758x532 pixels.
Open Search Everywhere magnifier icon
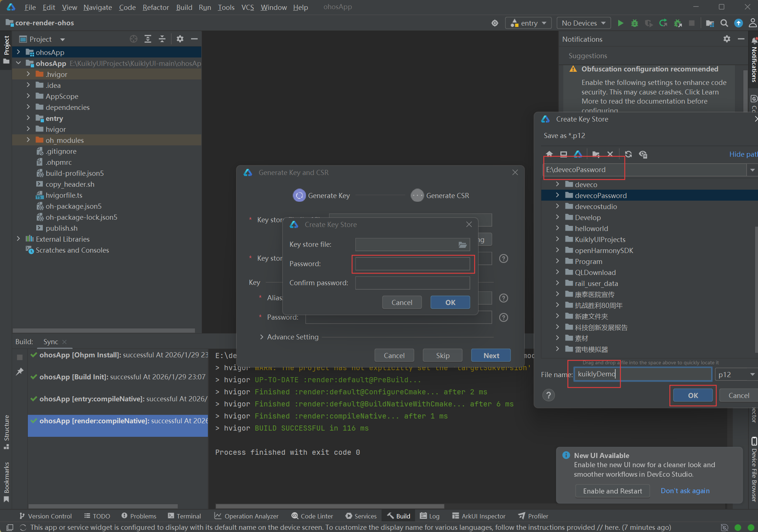(x=724, y=23)
